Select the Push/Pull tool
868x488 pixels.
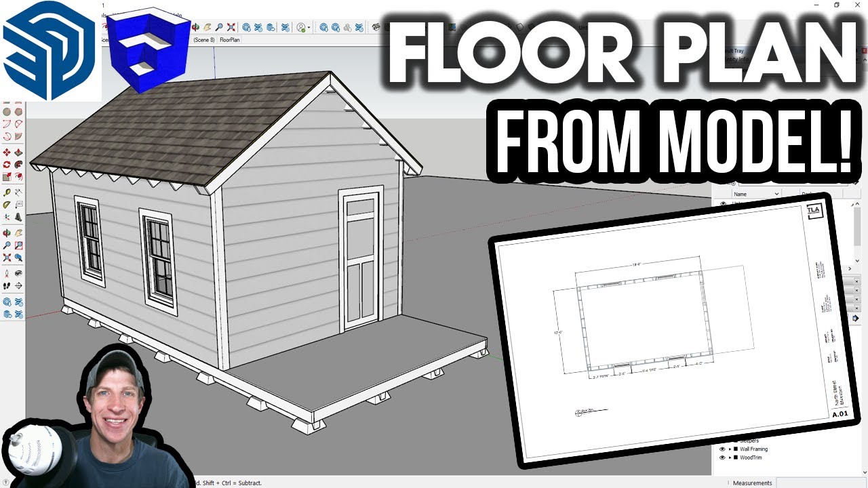[18, 152]
